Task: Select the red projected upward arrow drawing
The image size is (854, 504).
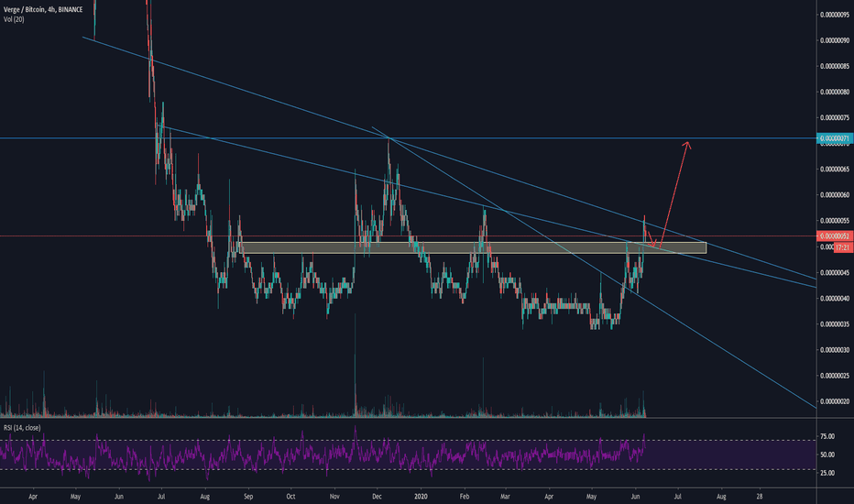Action: pyautogui.click(x=675, y=193)
